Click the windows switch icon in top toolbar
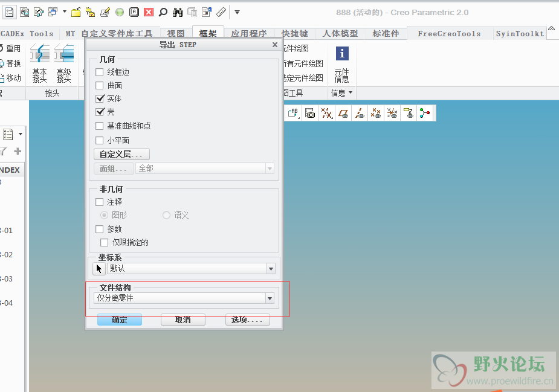The image size is (559, 392). 53,12
